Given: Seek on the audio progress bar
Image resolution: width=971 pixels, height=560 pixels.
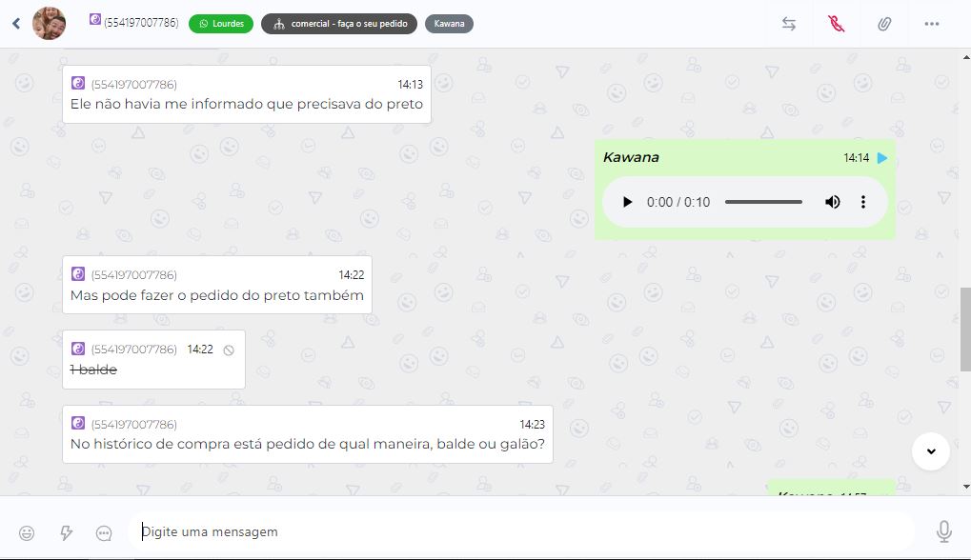Looking at the screenshot, I should click(763, 202).
